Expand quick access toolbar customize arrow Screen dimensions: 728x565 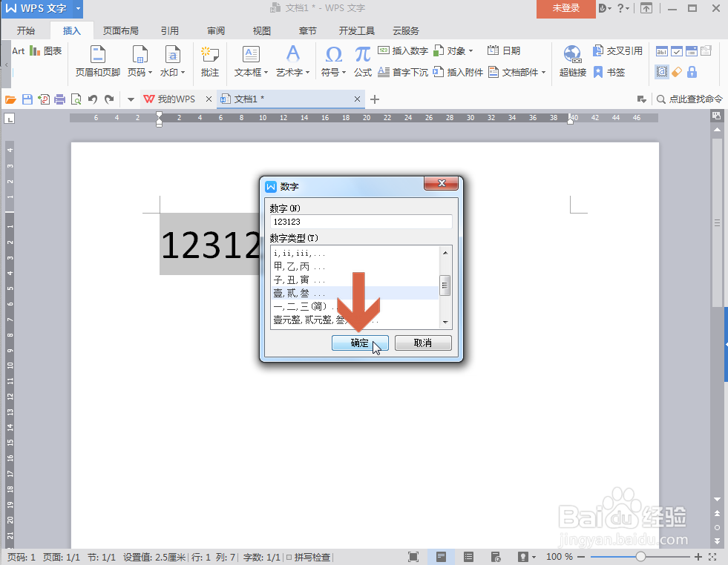[131, 99]
